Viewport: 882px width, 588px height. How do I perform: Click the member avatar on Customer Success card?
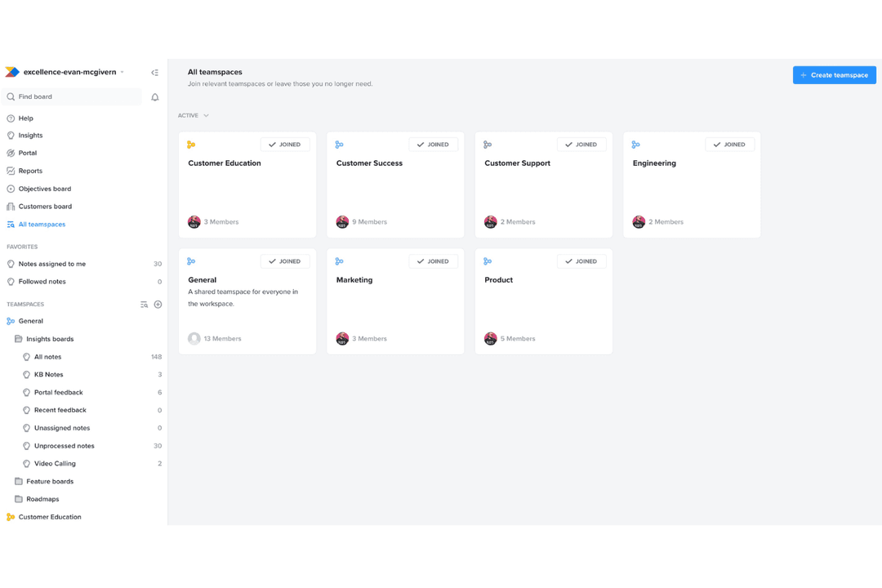click(x=342, y=221)
